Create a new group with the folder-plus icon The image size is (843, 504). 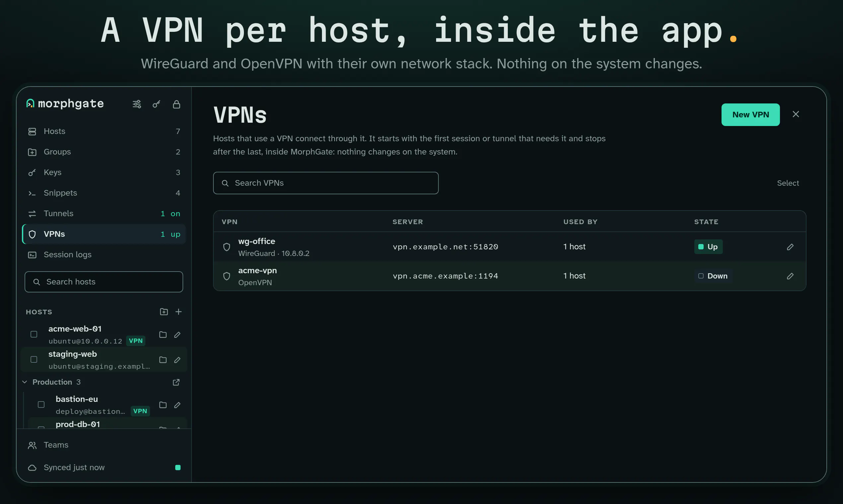164,311
